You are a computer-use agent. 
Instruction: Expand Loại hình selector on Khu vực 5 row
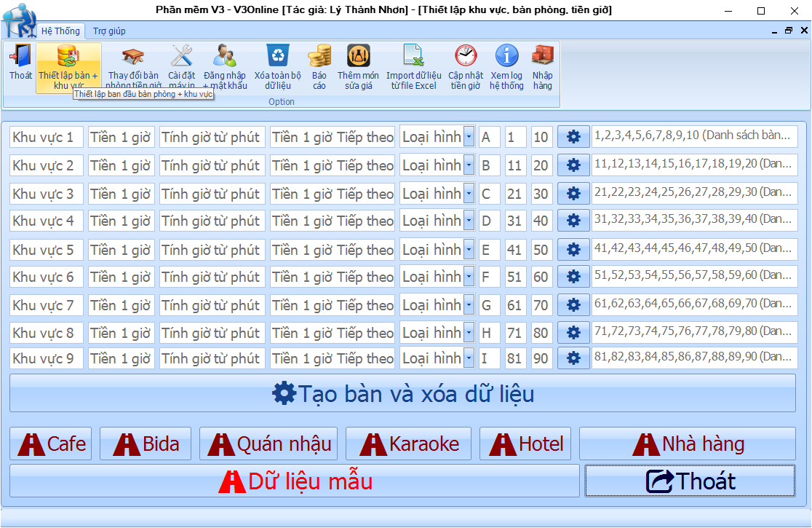click(468, 248)
